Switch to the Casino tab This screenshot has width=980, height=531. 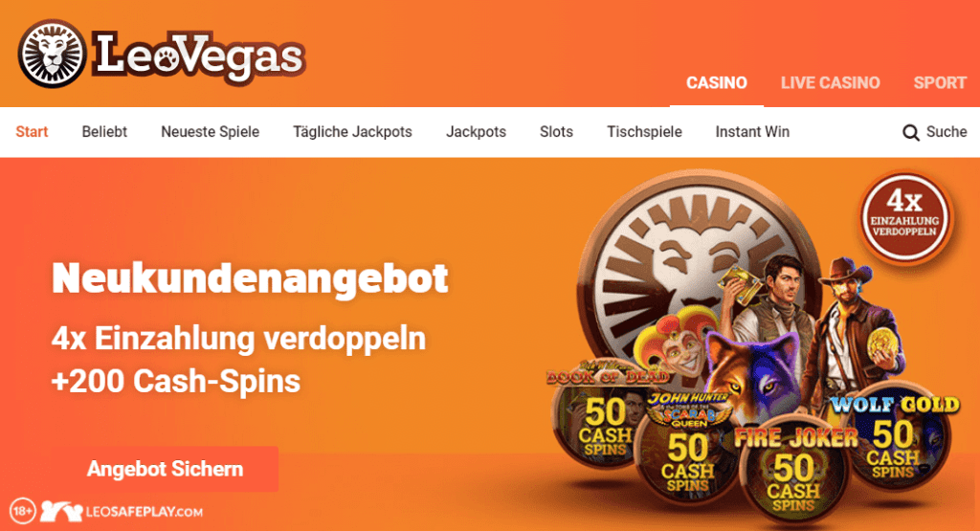tap(716, 83)
